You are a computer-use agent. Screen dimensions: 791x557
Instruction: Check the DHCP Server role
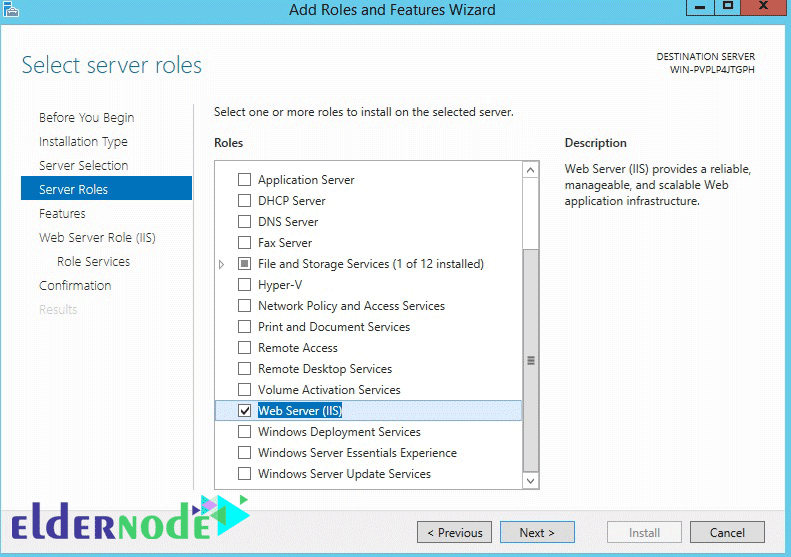(x=244, y=201)
